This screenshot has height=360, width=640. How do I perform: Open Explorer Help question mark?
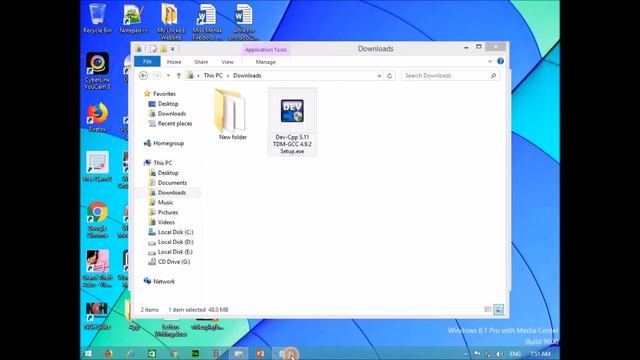[x=500, y=61]
